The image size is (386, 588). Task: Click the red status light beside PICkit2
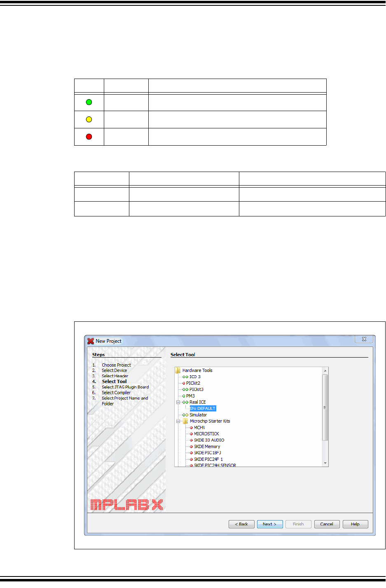pos(184,383)
